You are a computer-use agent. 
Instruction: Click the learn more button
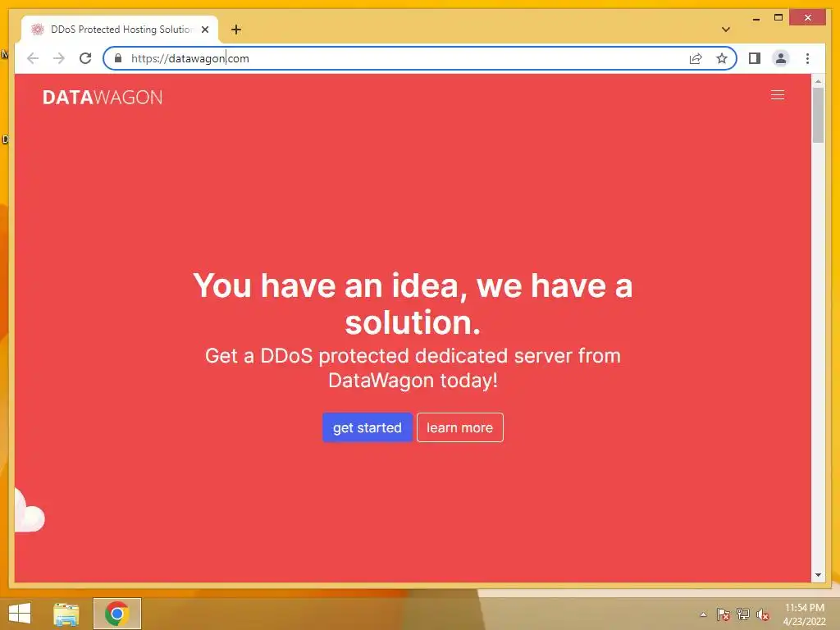click(x=459, y=427)
